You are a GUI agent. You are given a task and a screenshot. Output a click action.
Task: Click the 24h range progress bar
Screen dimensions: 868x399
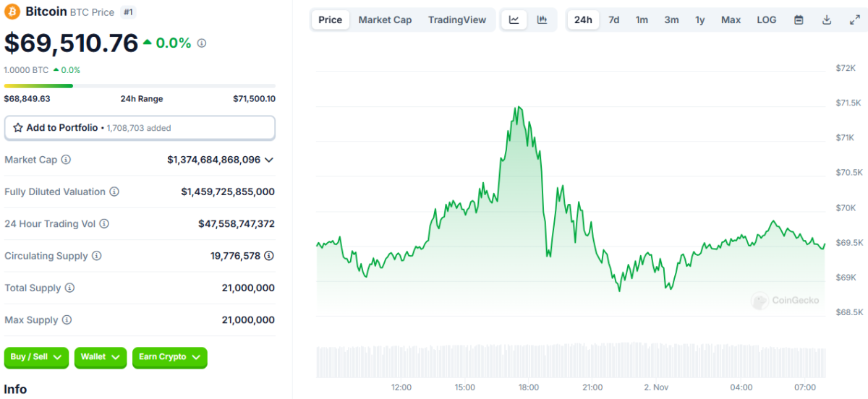click(x=140, y=86)
